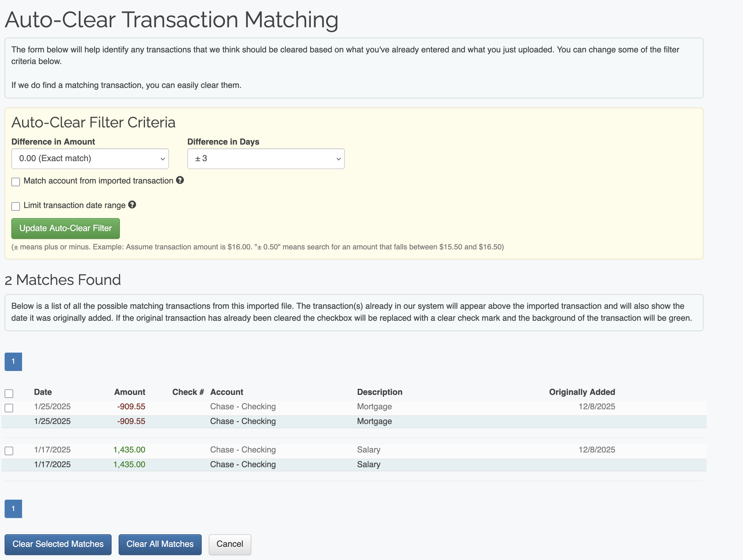The width and height of the screenshot is (743, 560).
Task: Click the Amount column header
Action: (130, 392)
